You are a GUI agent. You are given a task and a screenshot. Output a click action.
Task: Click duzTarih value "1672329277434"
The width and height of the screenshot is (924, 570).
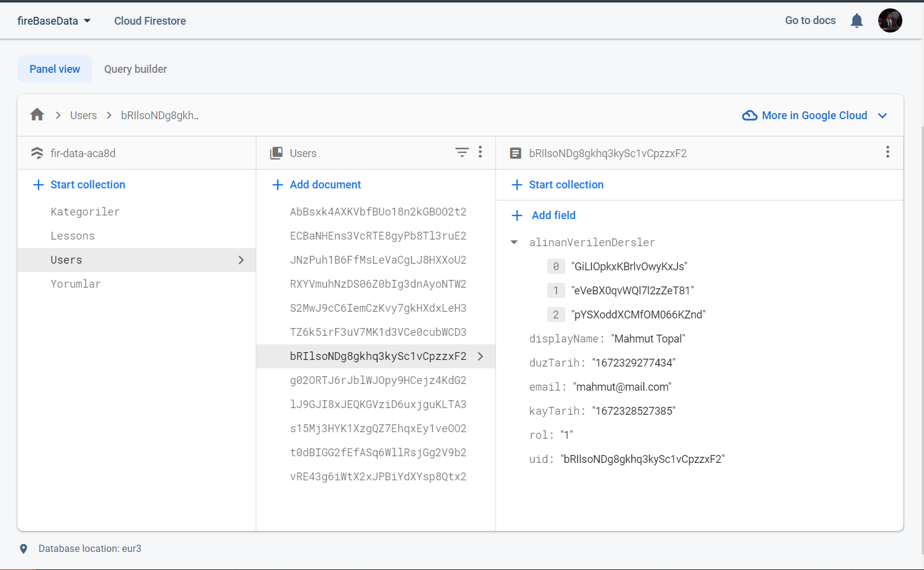[x=633, y=363]
